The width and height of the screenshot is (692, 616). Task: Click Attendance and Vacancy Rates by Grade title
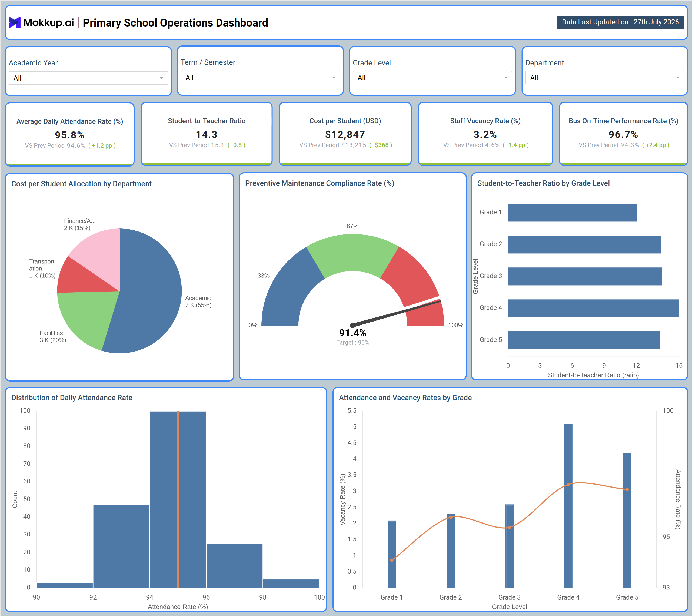[405, 398]
